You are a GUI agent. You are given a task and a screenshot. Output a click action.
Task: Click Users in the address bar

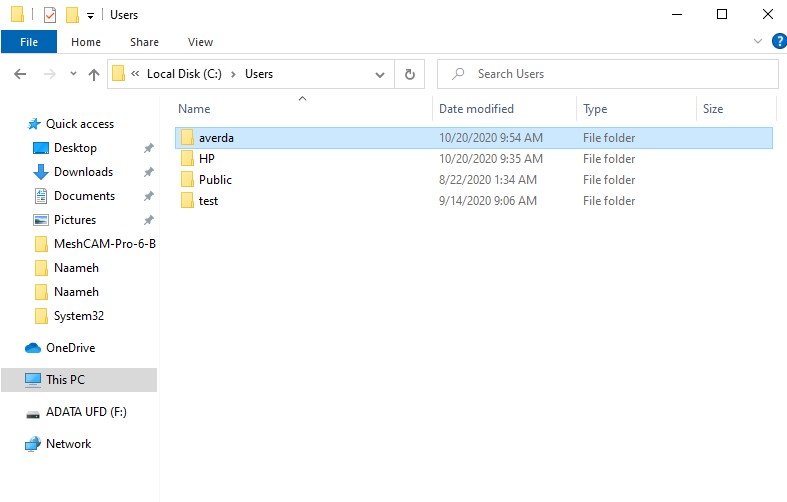point(259,74)
